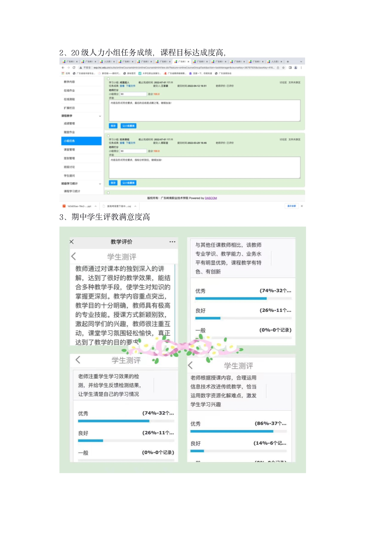The width and height of the screenshot is (392, 554).
Task: Go back from the bottom-left 学生测评 panel
Action: coord(78,360)
